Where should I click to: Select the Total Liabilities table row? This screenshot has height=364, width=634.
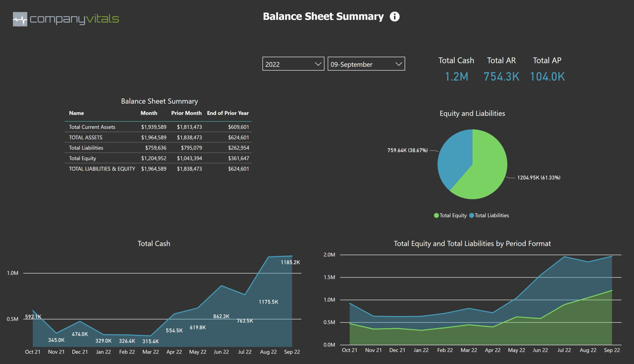pos(86,148)
